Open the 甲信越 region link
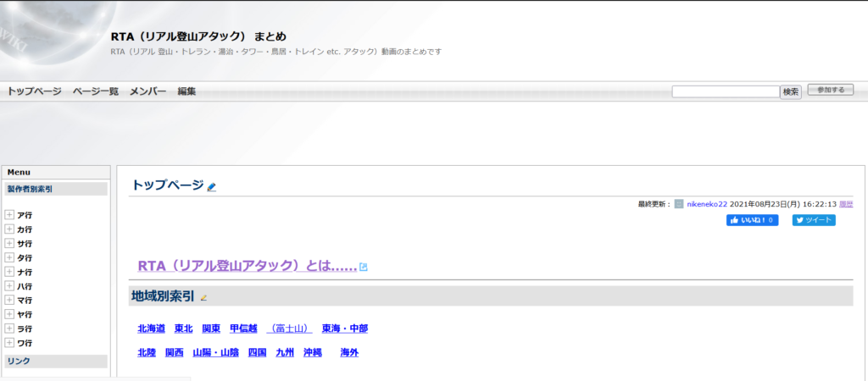The image size is (868, 381). [x=243, y=329]
